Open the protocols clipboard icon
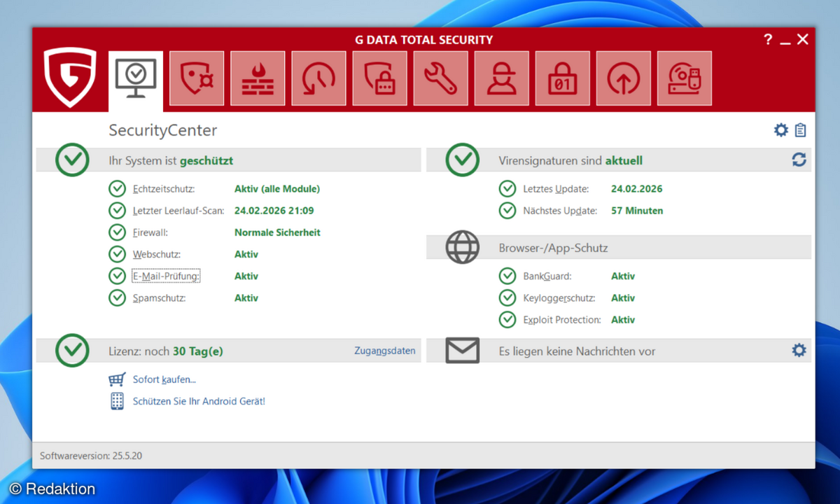The image size is (840, 504). pyautogui.click(x=800, y=129)
